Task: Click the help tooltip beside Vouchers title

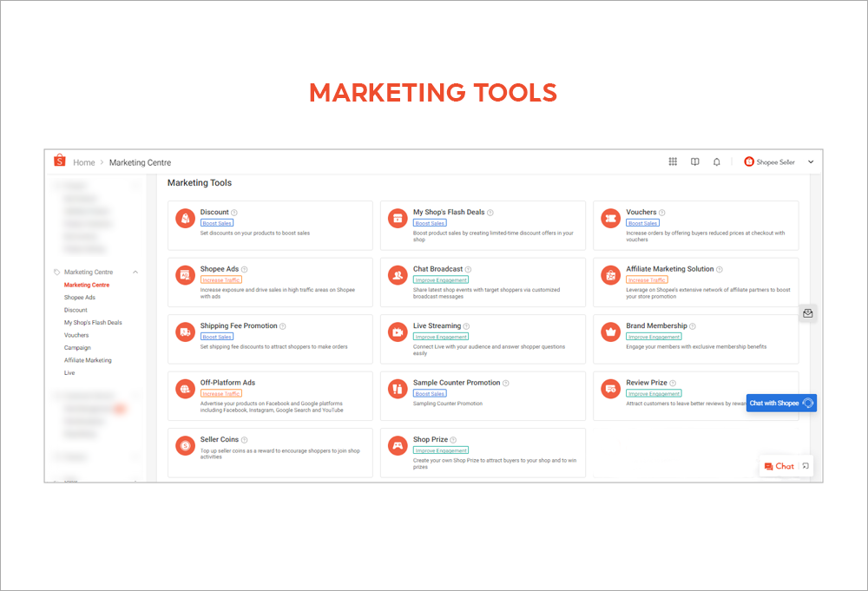Action: (663, 211)
